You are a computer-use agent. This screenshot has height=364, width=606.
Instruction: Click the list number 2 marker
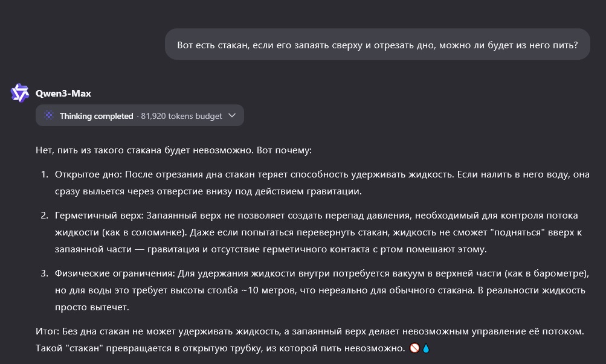(x=44, y=216)
